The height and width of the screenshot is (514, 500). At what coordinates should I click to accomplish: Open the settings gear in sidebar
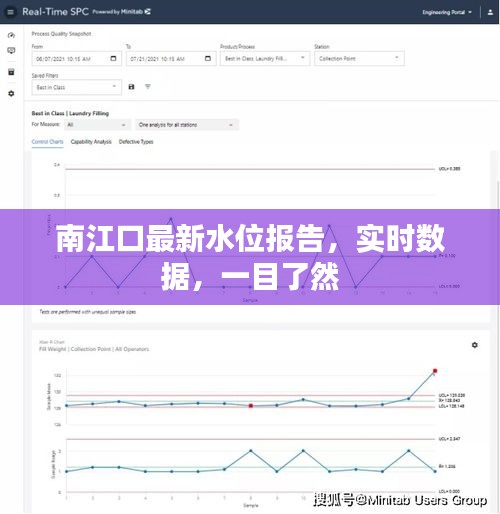coord(11,93)
